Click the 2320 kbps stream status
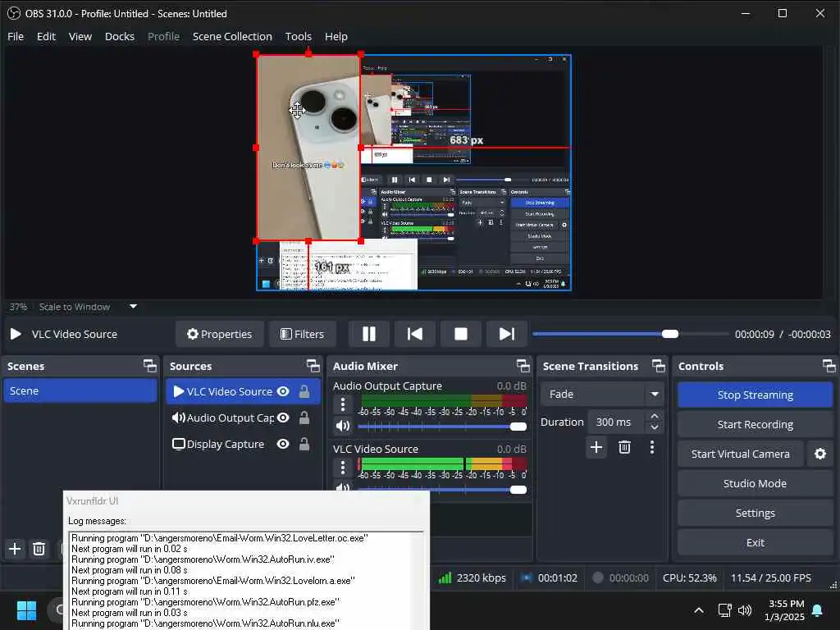This screenshot has height=630, width=840. pos(472,578)
